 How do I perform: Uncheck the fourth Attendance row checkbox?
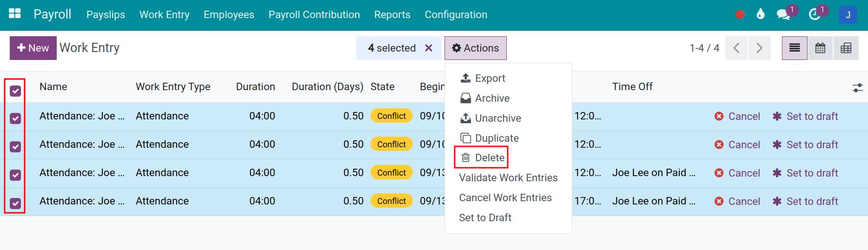15,204
